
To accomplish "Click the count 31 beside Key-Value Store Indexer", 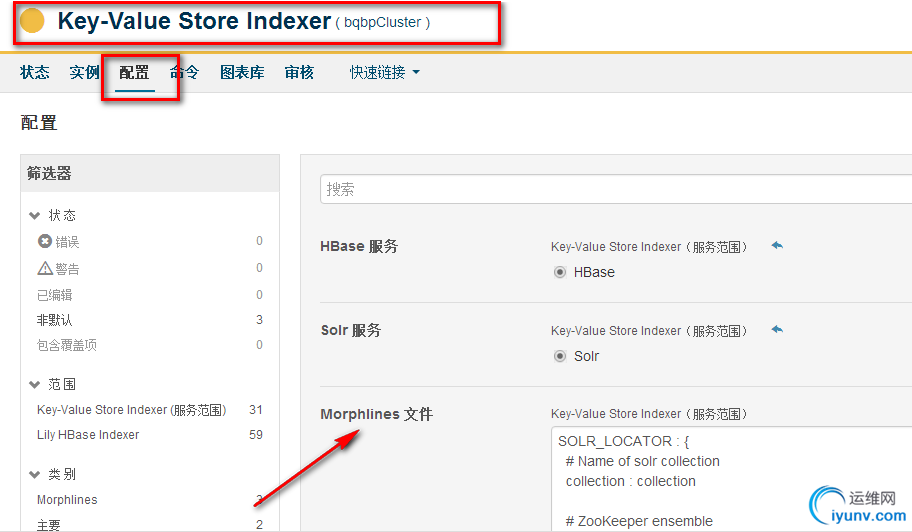I will (256, 410).
